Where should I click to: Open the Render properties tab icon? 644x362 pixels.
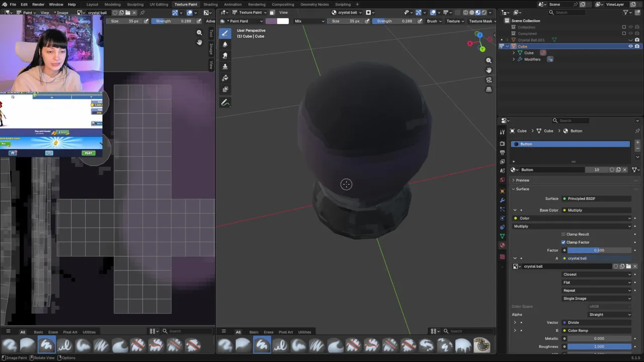pyautogui.click(x=502, y=144)
